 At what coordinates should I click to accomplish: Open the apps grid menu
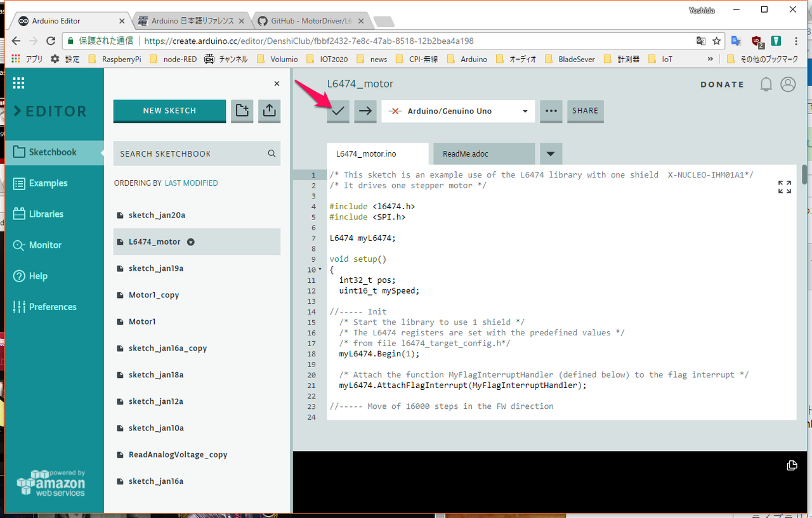tap(18, 83)
